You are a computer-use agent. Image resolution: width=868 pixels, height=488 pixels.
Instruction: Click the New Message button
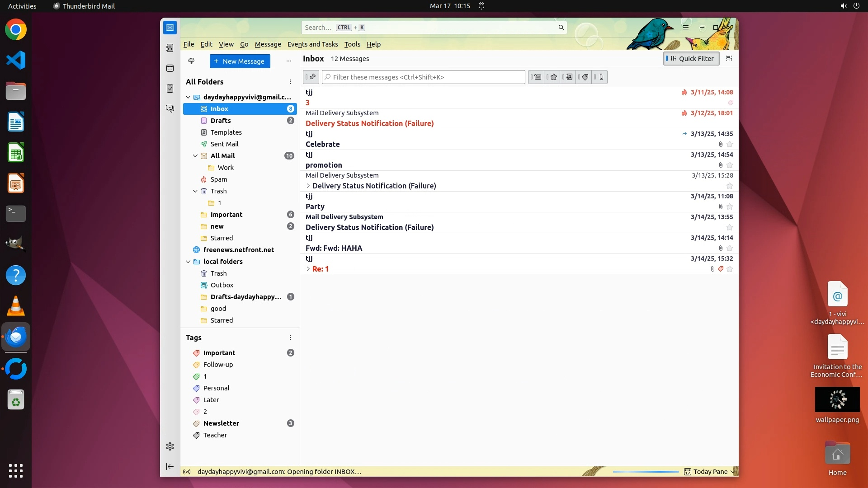[x=240, y=61]
